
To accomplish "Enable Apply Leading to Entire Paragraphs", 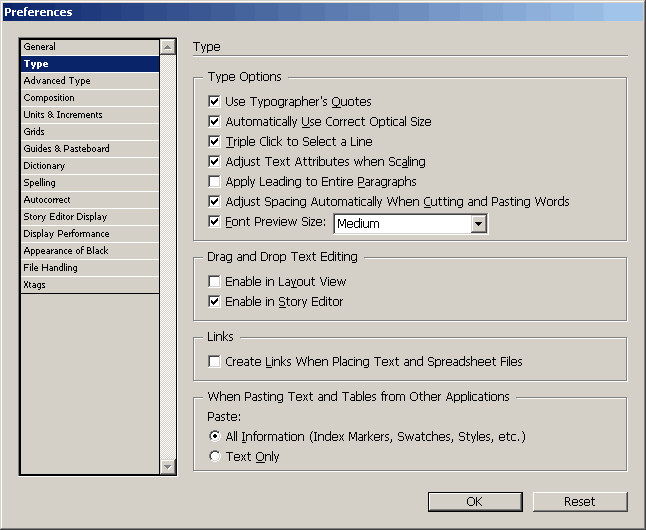I will (x=214, y=181).
